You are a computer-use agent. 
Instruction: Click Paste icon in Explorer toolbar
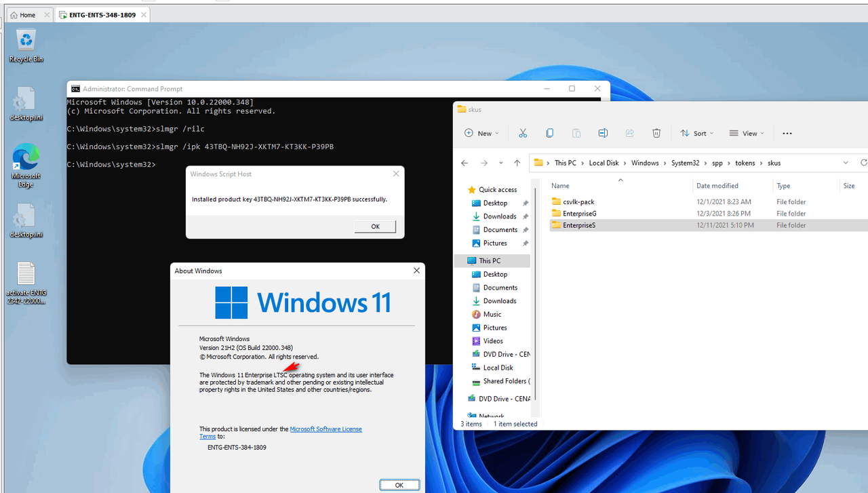coord(576,134)
